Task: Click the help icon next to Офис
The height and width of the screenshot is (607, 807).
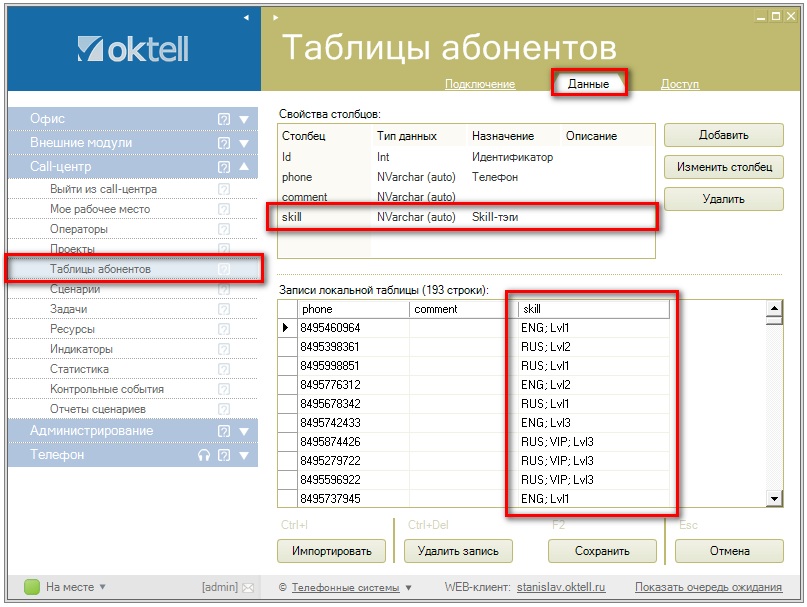Action: [224, 119]
